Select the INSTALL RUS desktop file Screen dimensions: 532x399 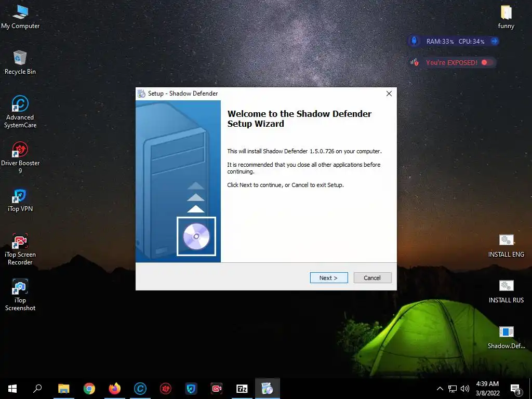(506, 292)
